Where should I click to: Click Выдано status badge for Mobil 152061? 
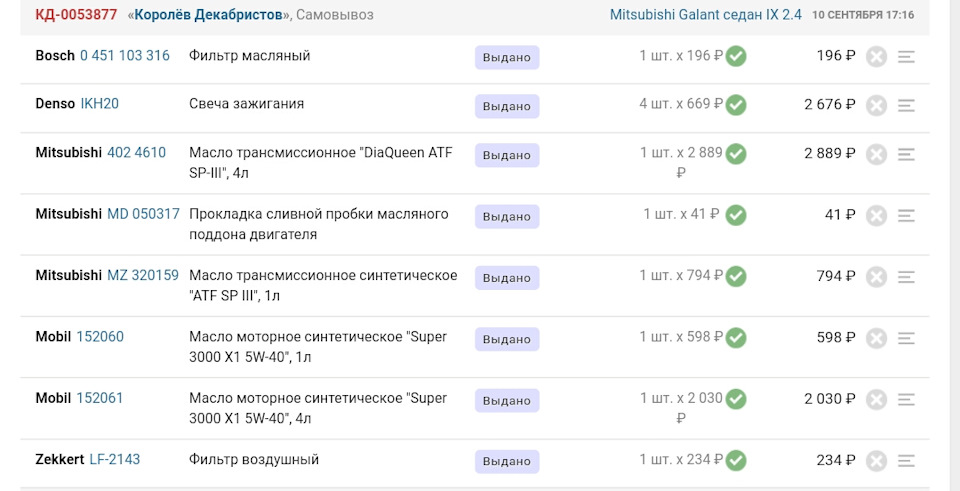click(507, 401)
